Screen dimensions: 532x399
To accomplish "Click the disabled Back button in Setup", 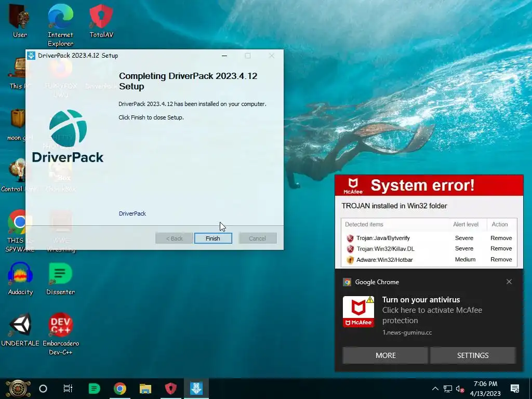I will [175, 238].
